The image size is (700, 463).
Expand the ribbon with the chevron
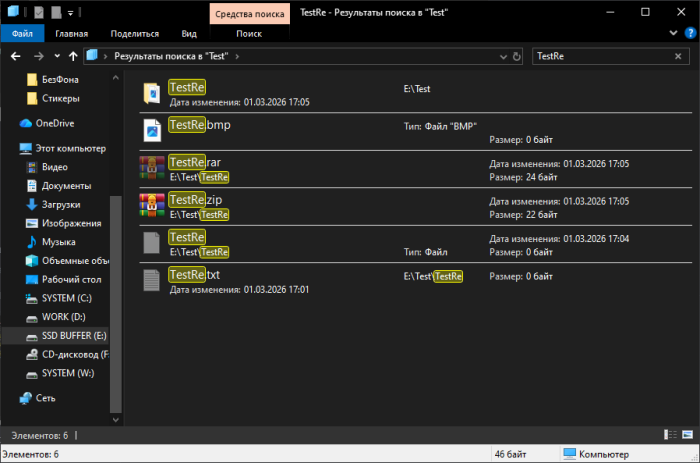click(672, 33)
